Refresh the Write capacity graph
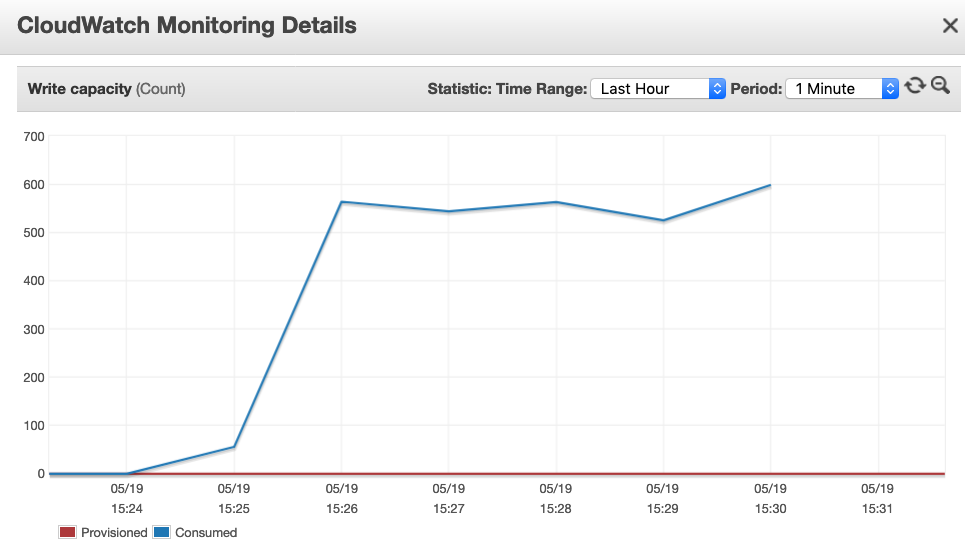Image resolution: width=965 pixels, height=549 pixels. tap(915, 86)
